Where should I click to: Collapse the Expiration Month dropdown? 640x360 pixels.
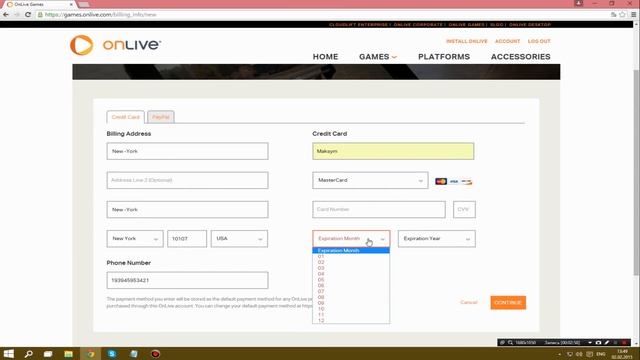click(x=351, y=239)
